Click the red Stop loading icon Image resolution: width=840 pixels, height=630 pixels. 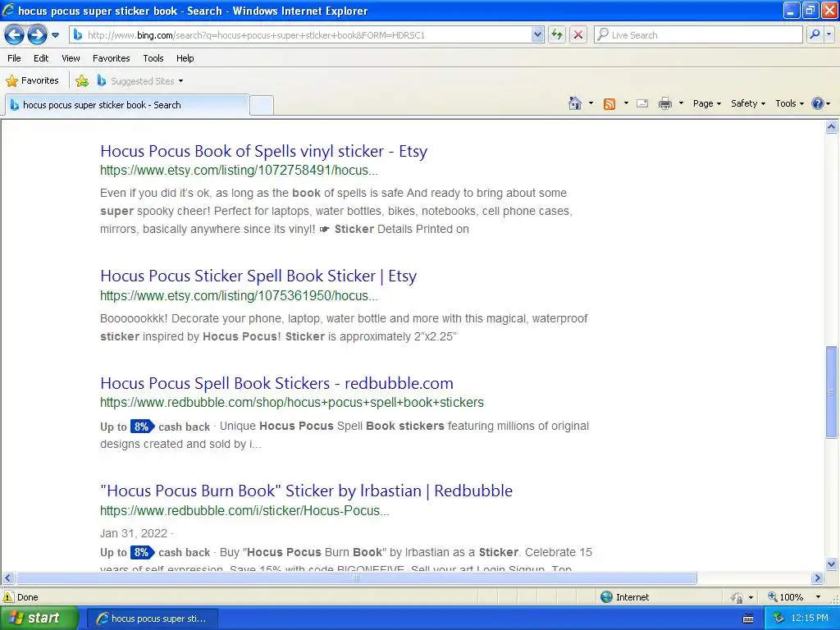pos(578,35)
